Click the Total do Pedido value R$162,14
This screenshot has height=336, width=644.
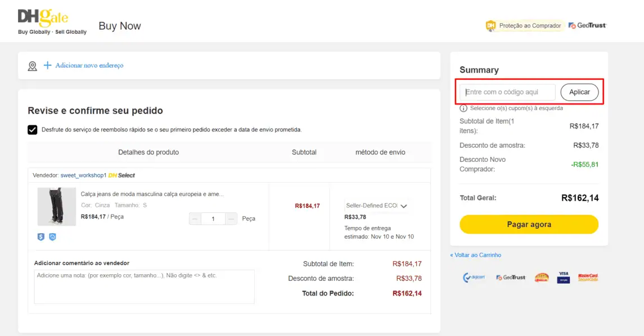tap(407, 293)
